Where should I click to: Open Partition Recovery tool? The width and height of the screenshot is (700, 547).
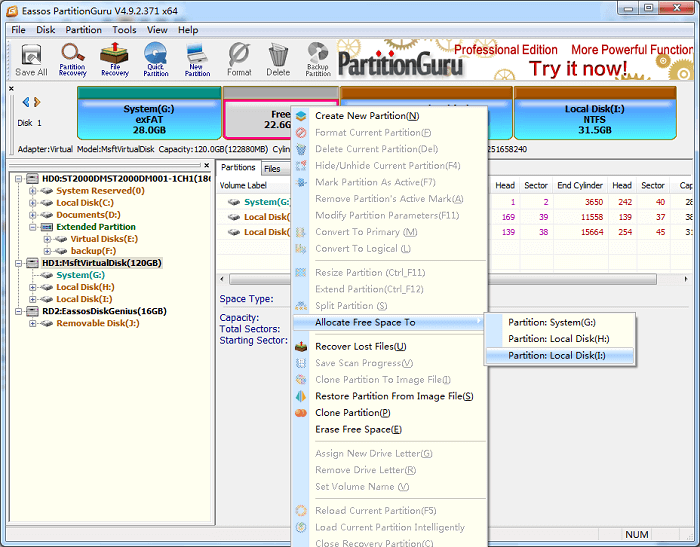coord(72,60)
